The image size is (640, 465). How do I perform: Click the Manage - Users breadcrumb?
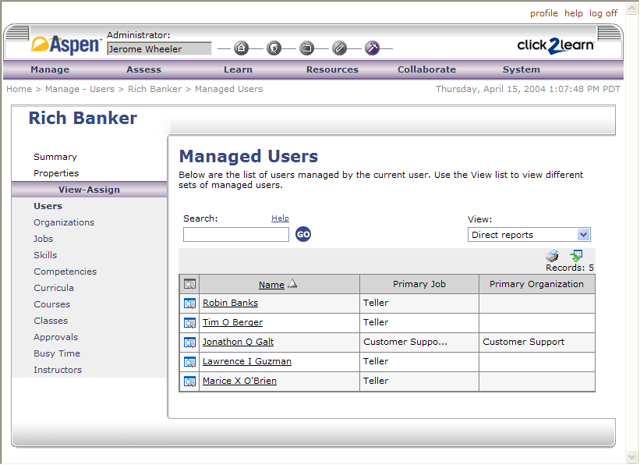(x=80, y=89)
